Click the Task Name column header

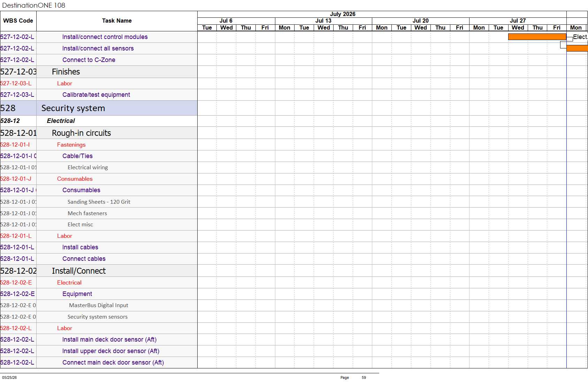click(117, 21)
